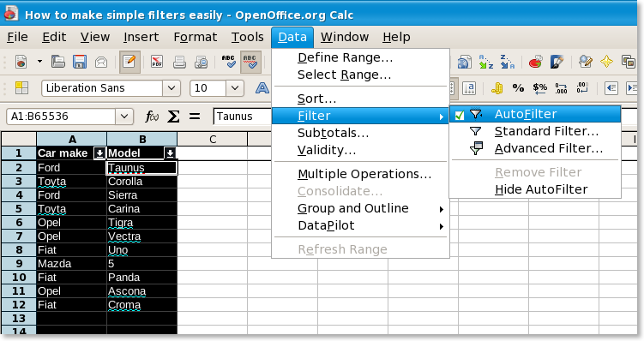Click the Document as E-mail icon
The image size is (644, 341).
[101, 63]
